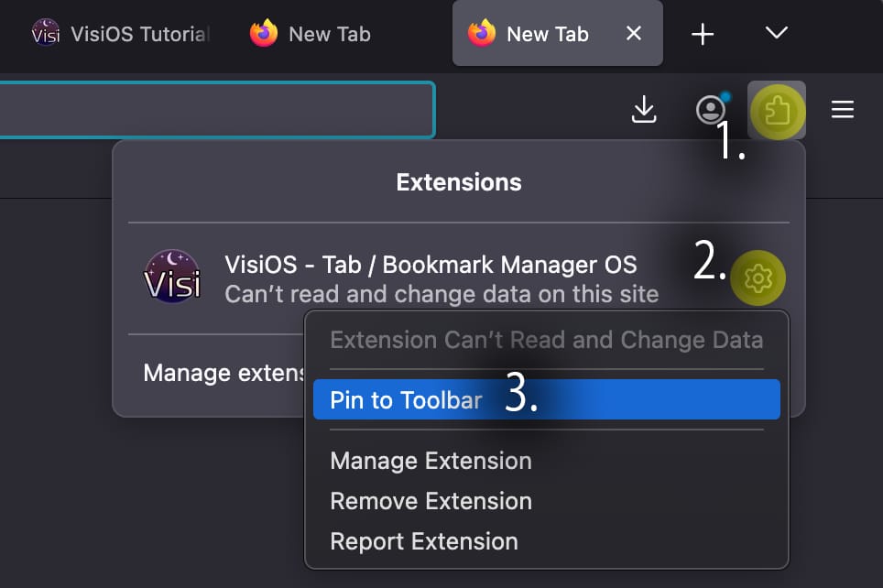Open the Firefox account avatar icon
The image size is (883, 588).
(711, 109)
